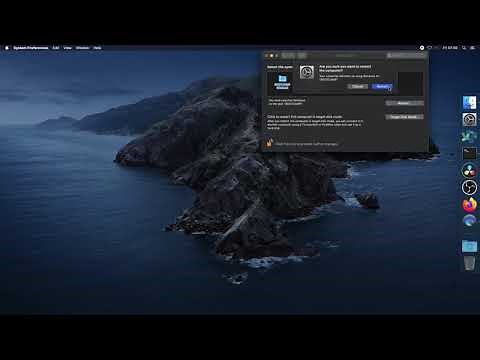This screenshot has width=480, height=360.
Task: Cancel the restart confirmation dialog
Action: 358,86
